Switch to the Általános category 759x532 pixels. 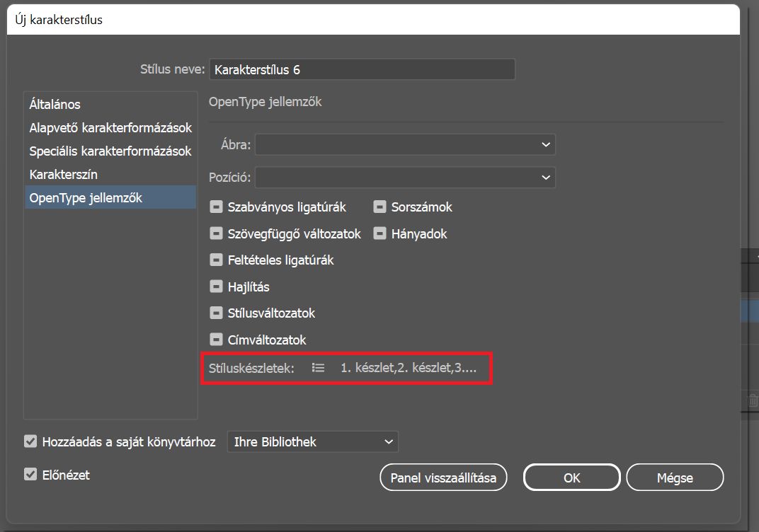55,105
